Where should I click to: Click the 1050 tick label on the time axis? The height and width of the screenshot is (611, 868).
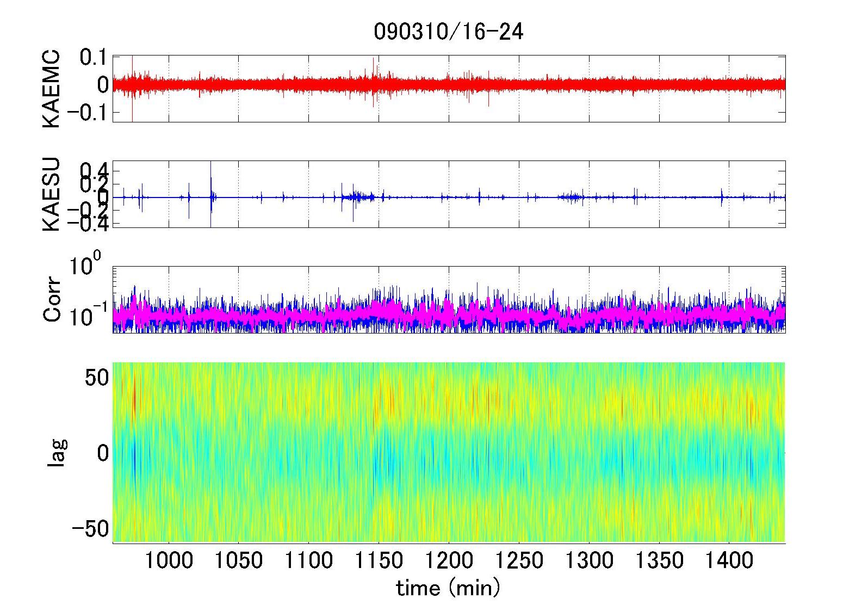coord(239,560)
